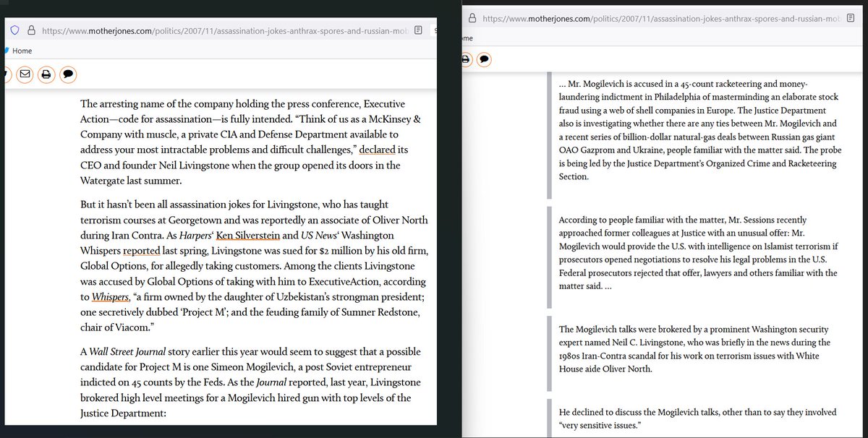Open the 'Whispers' hyperlink
Screen dimensions: 868x438
pyautogui.click(x=109, y=296)
